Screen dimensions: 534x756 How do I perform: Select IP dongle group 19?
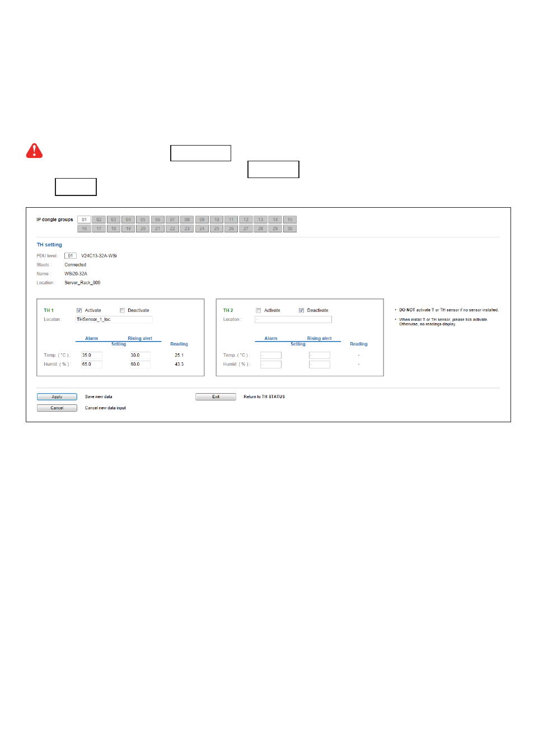click(x=128, y=228)
